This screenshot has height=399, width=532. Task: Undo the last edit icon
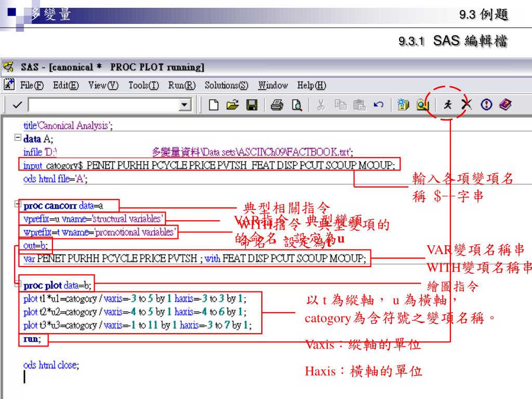coord(378,104)
